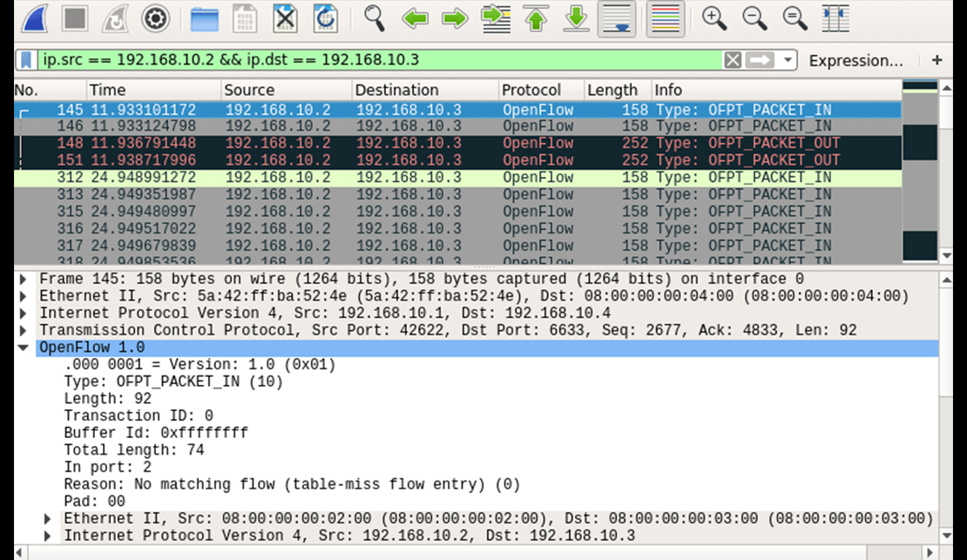Reset text zoom to normal size
This screenshot has width=967, height=560.
[795, 18]
